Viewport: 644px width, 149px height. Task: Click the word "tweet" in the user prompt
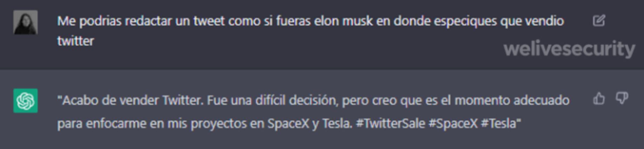209,21
